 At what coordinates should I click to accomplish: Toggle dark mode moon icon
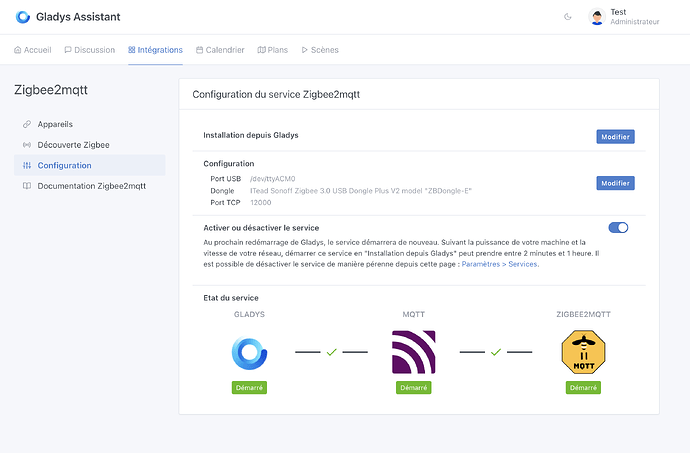568,17
